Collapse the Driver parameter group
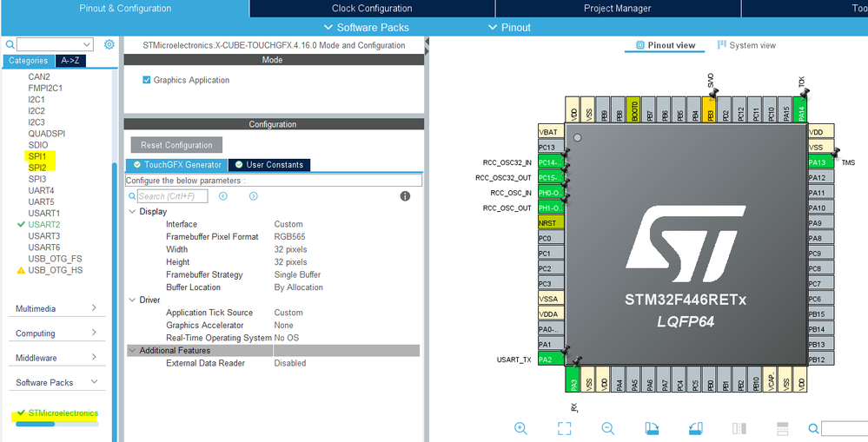This screenshot has width=868, height=442. 132,300
